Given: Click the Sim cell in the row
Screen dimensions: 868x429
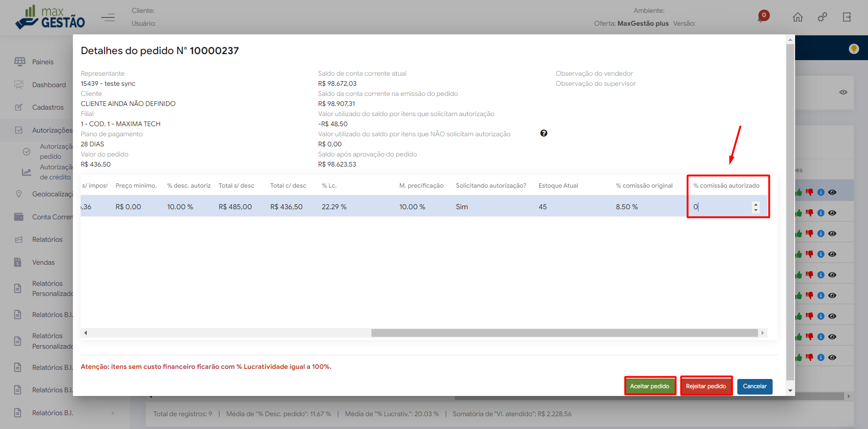Looking at the screenshot, I should 462,207.
